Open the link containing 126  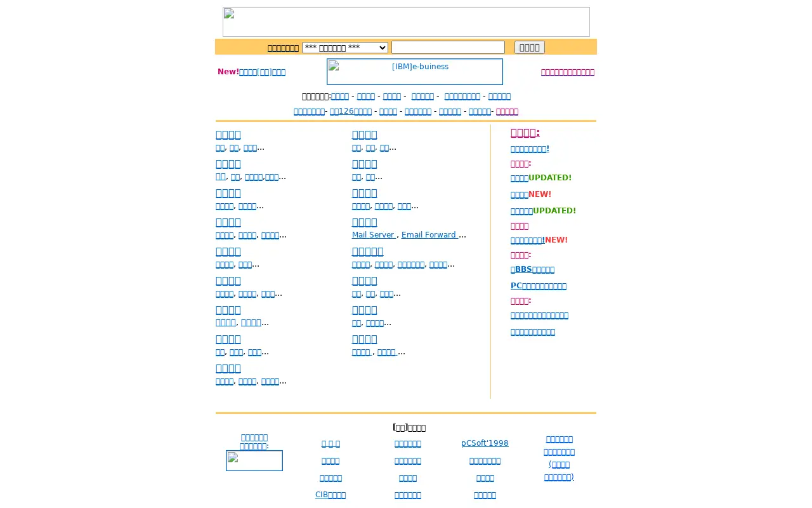(351, 111)
